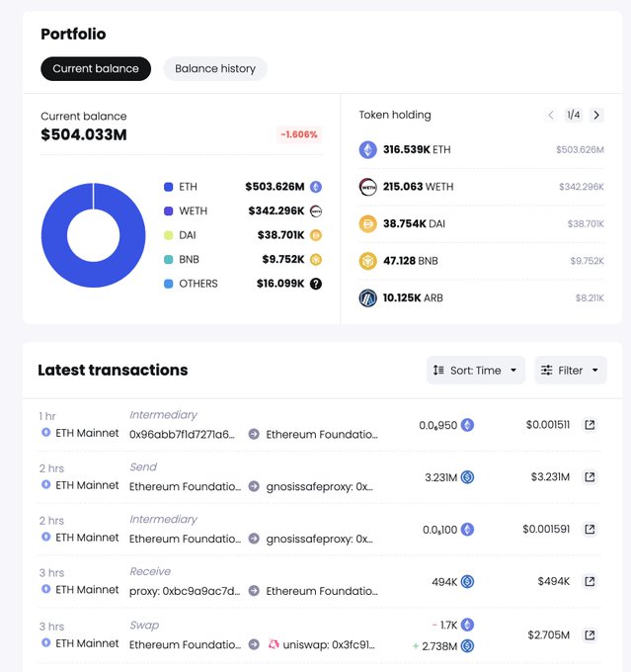Click the portfolio donut chart
631x672 pixels.
point(94,235)
